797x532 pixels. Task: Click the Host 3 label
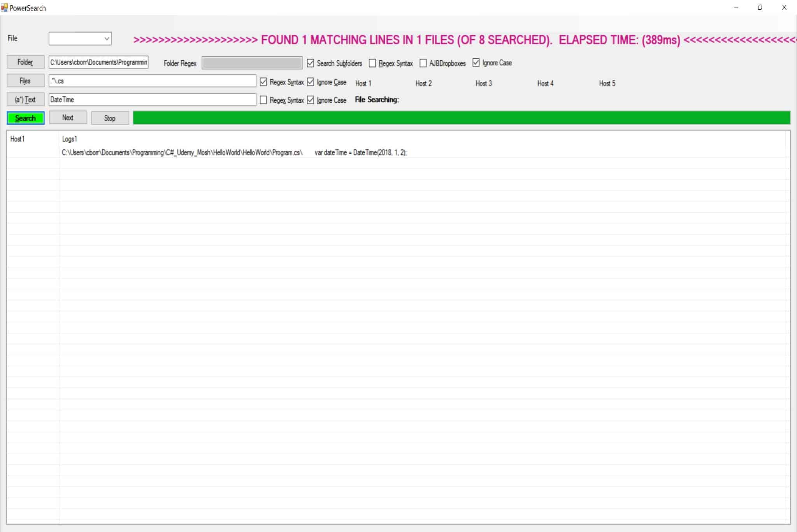tap(483, 83)
